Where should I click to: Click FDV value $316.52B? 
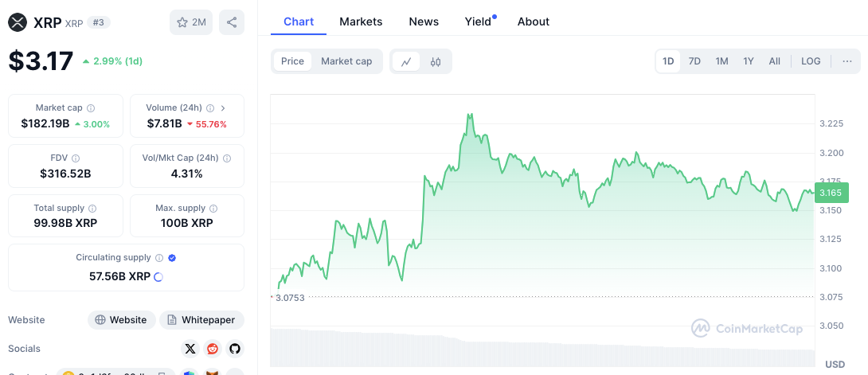click(x=65, y=174)
